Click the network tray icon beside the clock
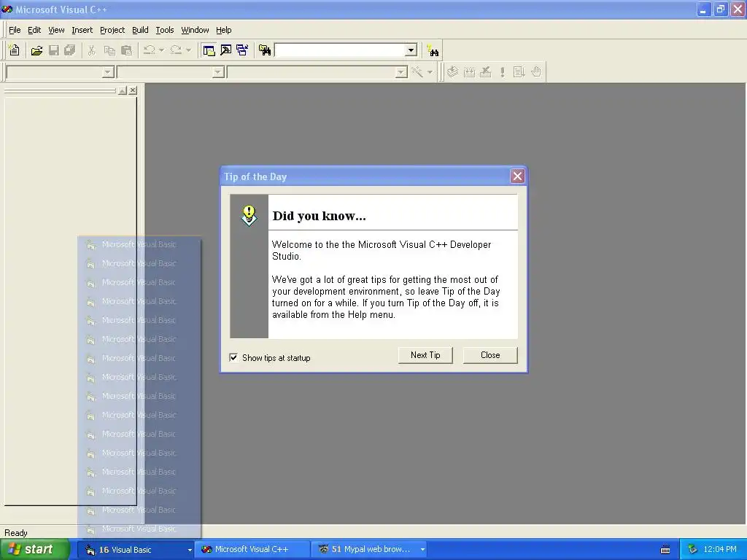Image resolution: width=747 pixels, height=560 pixels. (692, 550)
